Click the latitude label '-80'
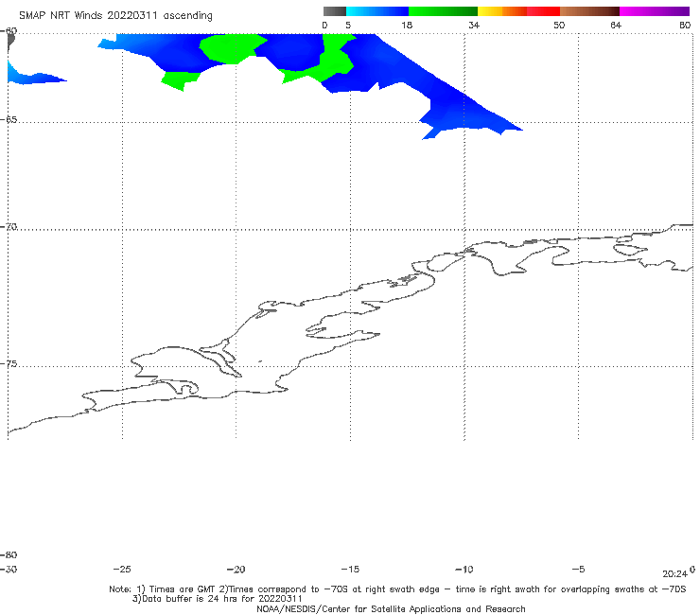This screenshot has width=700, height=615. tap(9, 554)
